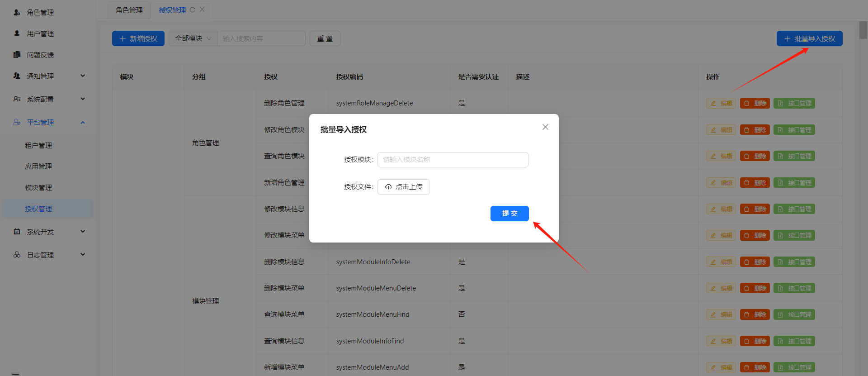868x376 pixels.
Task: Switch to the 角色管理 tab
Action: click(x=129, y=10)
